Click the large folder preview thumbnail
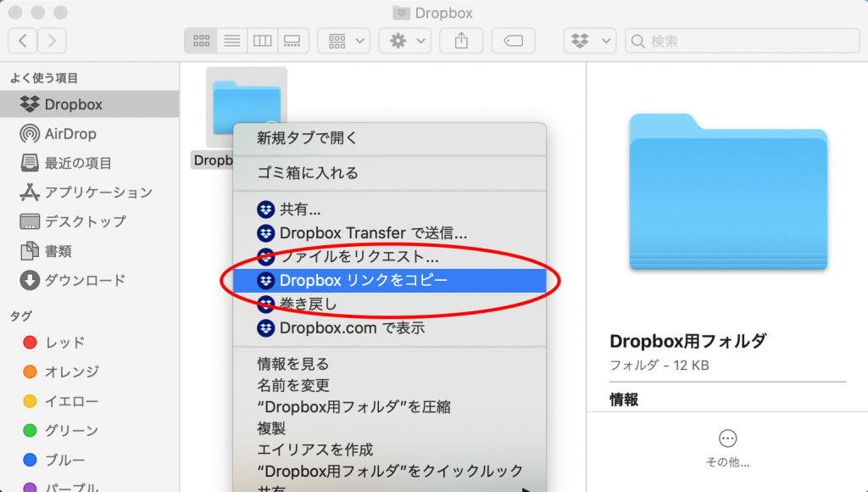 (728, 192)
